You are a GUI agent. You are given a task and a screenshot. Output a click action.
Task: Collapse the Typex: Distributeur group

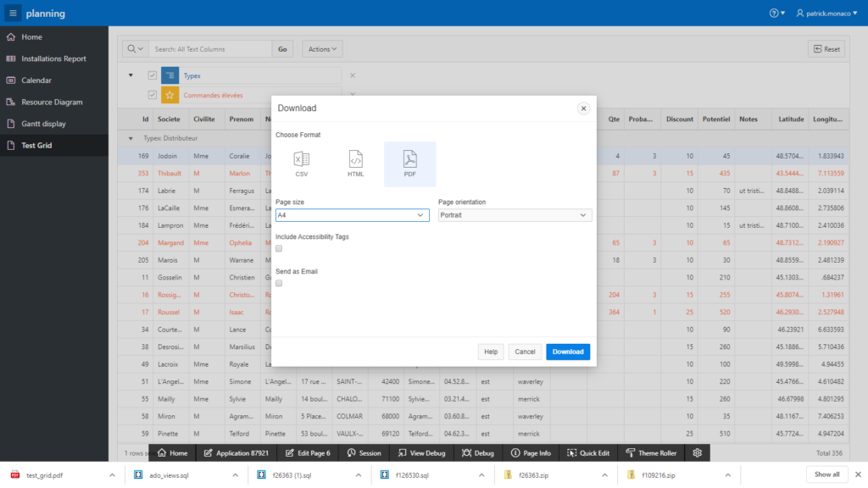[131, 138]
